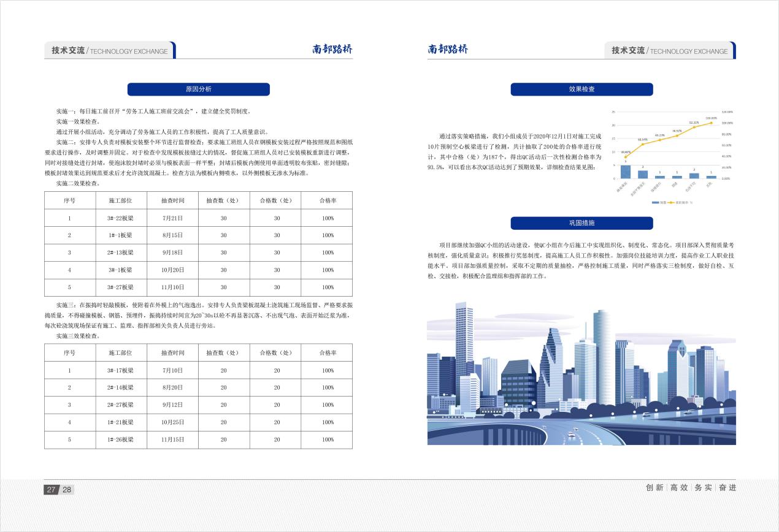
Task: Select the 效果检查 section header
Action: (x=581, y=89)
